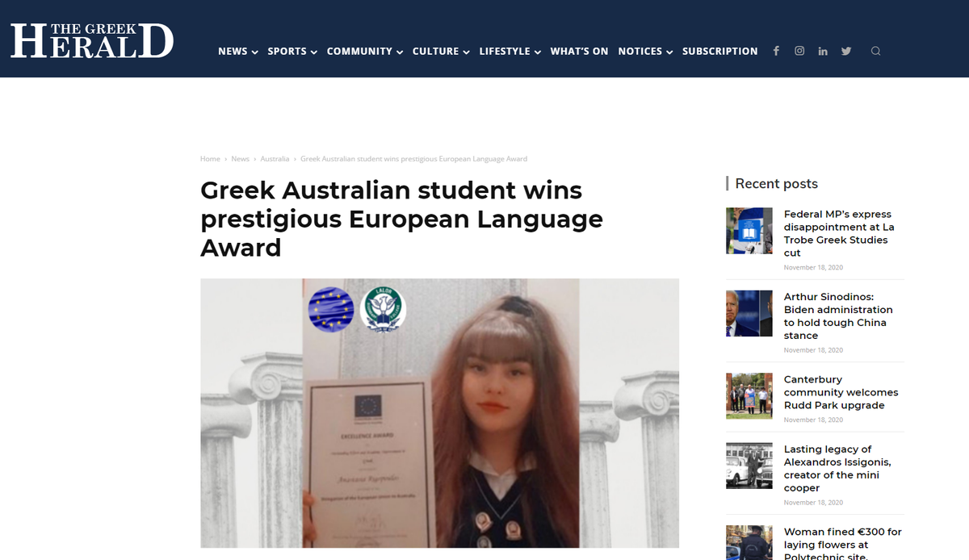Screen dimensions: 969x560
Task: Open the Twitter bird icon
Action: click(846, 51)
